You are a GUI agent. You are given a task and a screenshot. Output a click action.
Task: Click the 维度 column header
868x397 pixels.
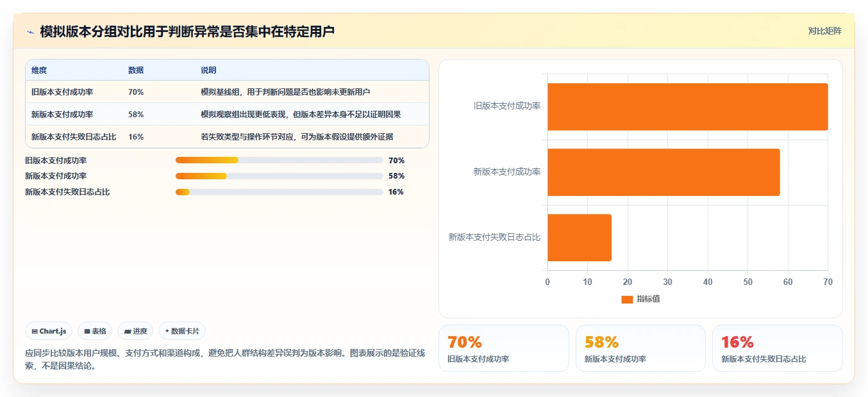[39, 70]
